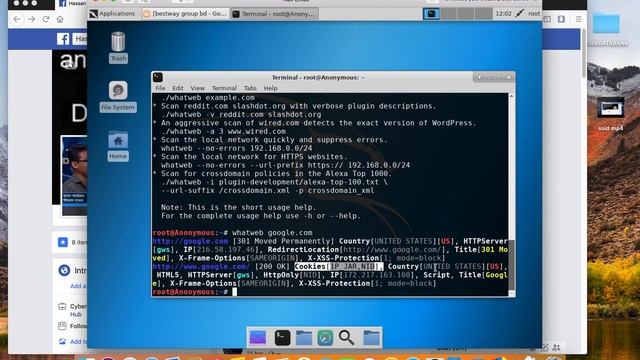Click the browser back arrow button
640x360 pixels.
click(x=17, y=19)
